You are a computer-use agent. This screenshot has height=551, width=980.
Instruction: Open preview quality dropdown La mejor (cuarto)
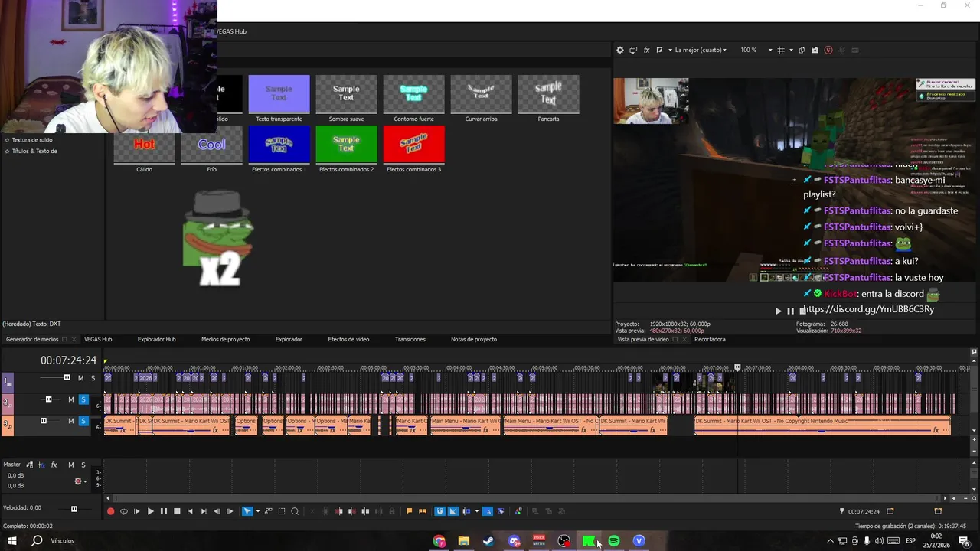[x=701, y=50]
